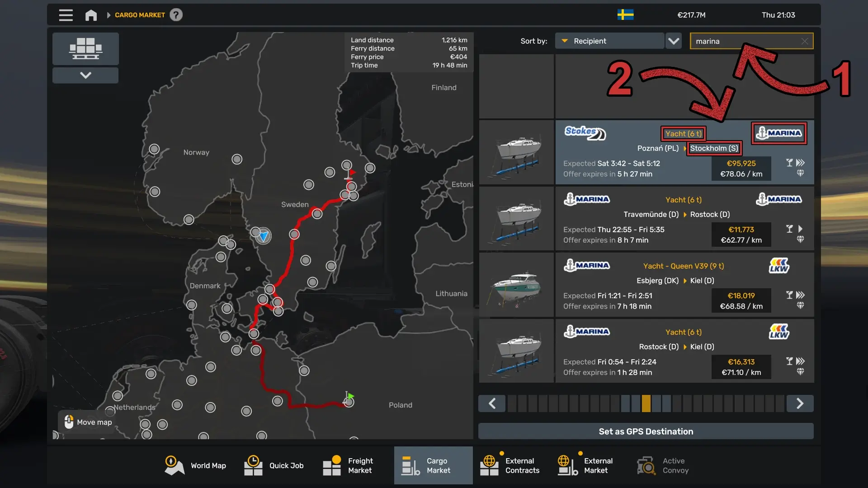Screen dimensions: 868x488
Task: Click the blue player position marker
Action: [x=264, y=236]
